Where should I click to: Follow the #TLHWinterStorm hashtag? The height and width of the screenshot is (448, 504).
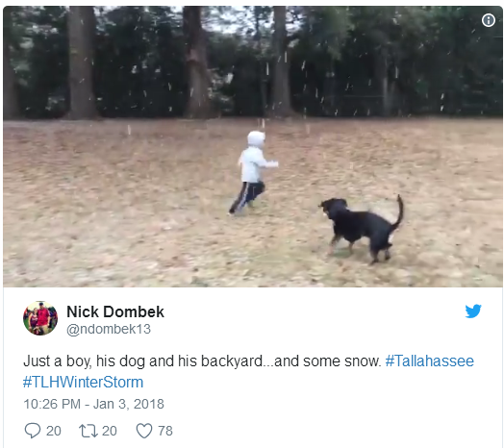84,382
